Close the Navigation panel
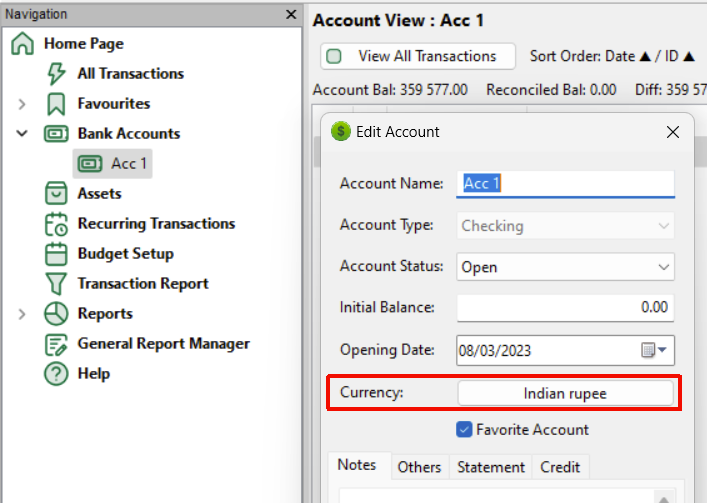The height and width of the screenshot is (503, 707). (x=291, y=14)
